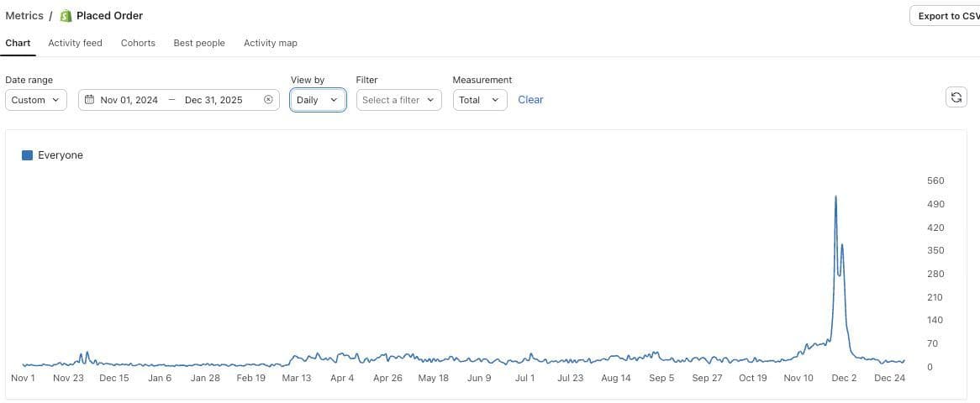Click the tallest late-November peak on the chart line
The height and width of the screenshot is (403, 980).
(835, 196)
